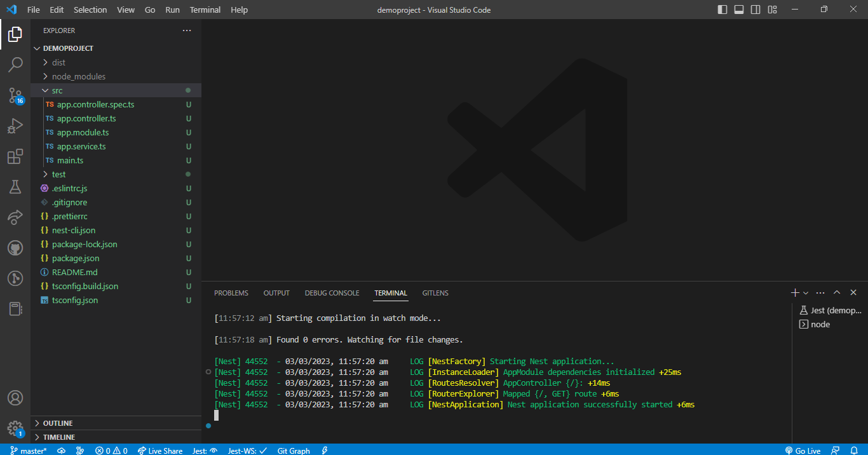This screenshot has width=868, height=455.
Task: Open the new terminal launch profile dropdown
Action: pos(806,293)
